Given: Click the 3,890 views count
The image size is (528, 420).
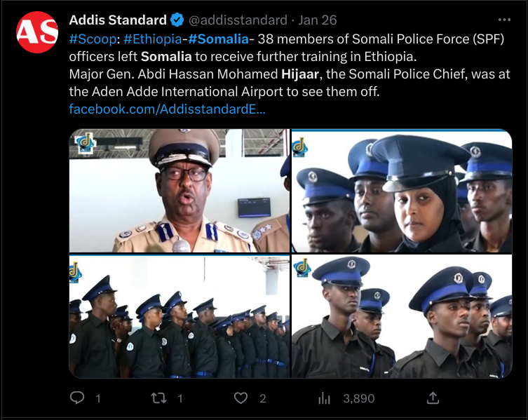Looking at the screenshot, I should click(x=358, y=398).
